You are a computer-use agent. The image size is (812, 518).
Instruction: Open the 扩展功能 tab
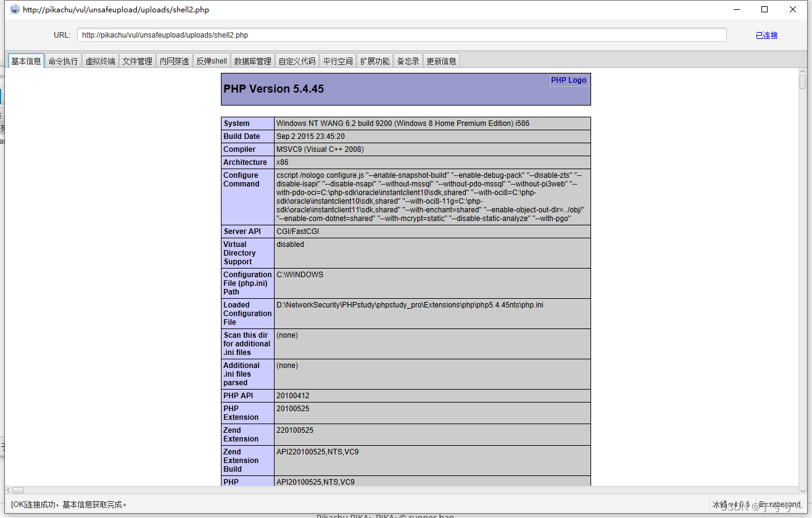point(375,61)
